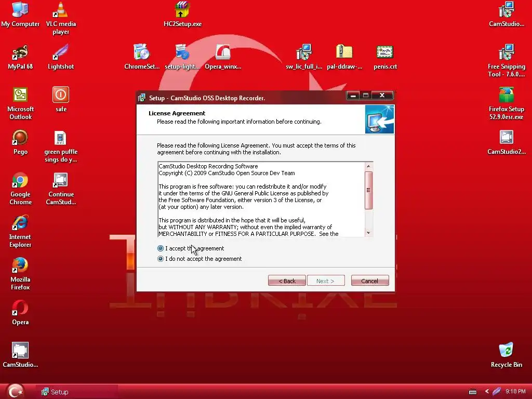Click the Lightshot feather tray icon
The image size is (532, 399).
pyautogui.click(x=497, y=391)
